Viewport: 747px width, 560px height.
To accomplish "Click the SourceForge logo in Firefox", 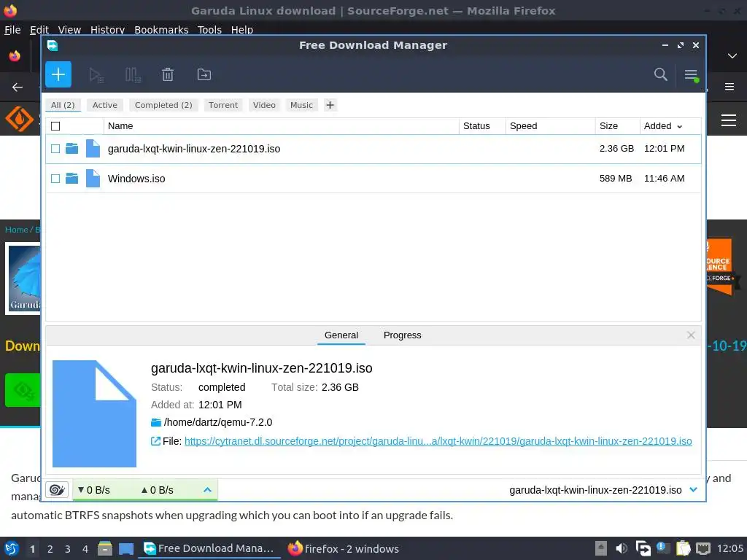I will pos(19,119).
